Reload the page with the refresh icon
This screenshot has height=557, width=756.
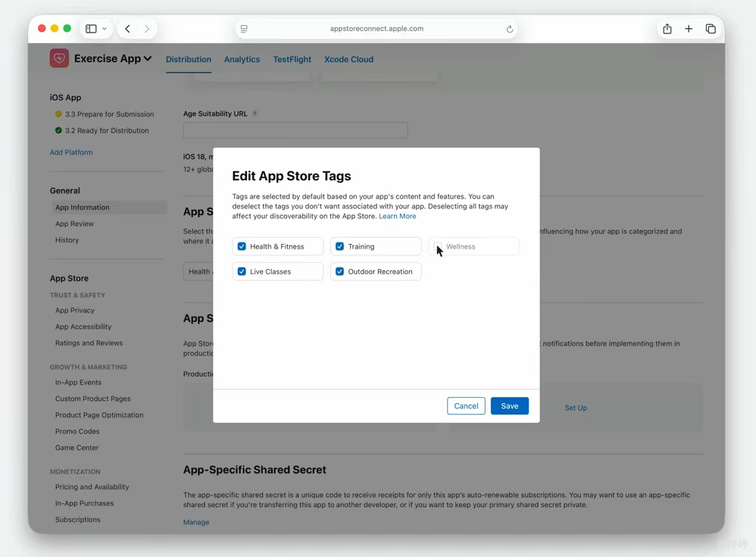(510, 29)
